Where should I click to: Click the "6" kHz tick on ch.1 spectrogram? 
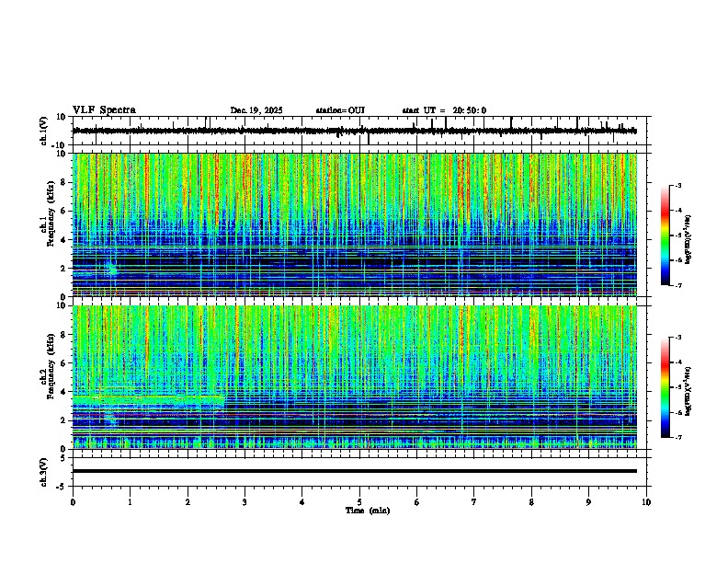point(64,212)
